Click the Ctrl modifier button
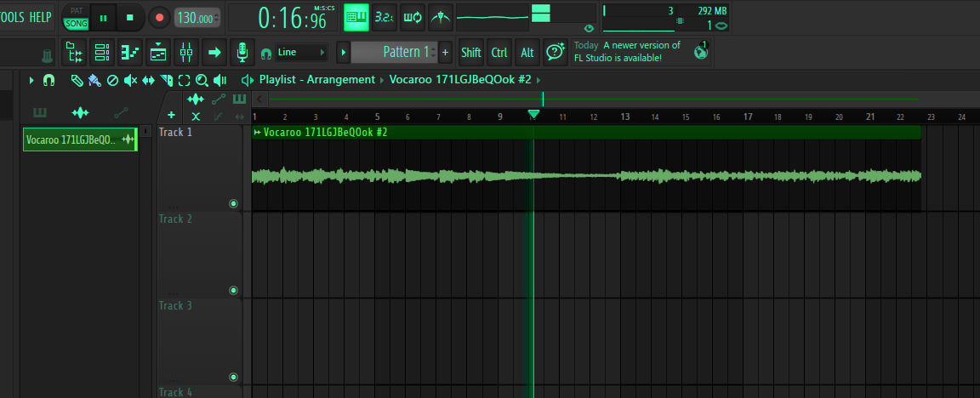980x398 pixels. pyautogui.click(x=499, y=52)
